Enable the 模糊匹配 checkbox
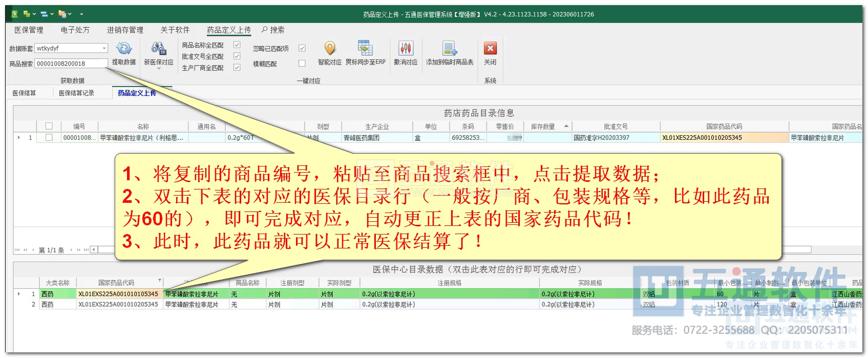868x358 pixels. point(302,64)
